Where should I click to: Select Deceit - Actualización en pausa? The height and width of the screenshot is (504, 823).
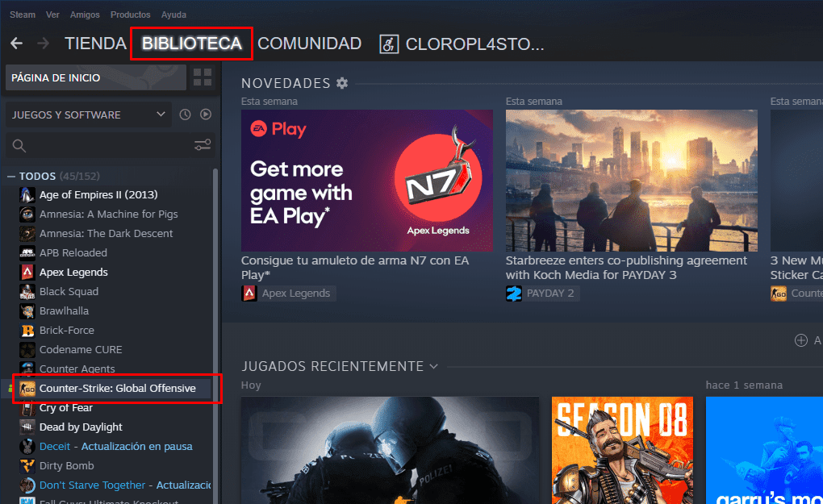tap(115, 446)
